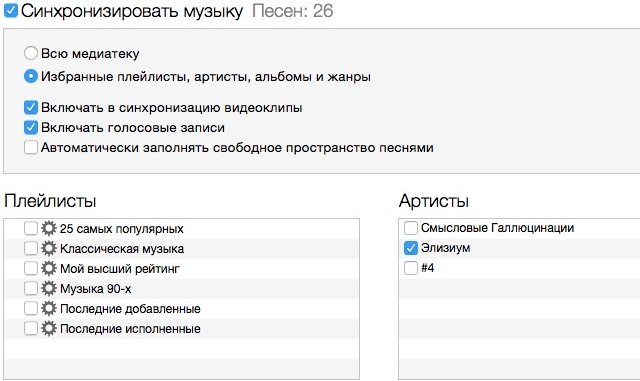Check the #4 artist checkbox
The width and height of the screenshot is (640, 381).
411,268
